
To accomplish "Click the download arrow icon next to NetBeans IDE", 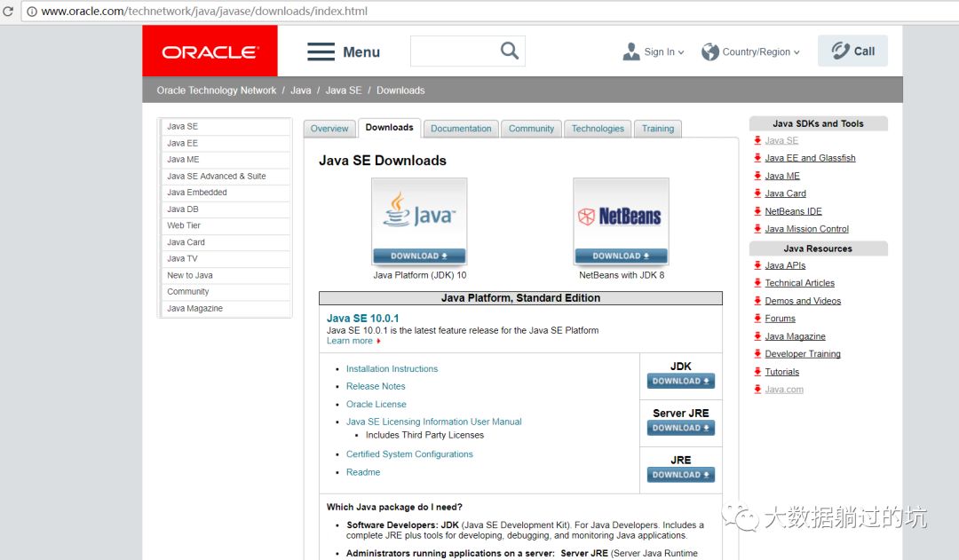I will tap(757, 211).
